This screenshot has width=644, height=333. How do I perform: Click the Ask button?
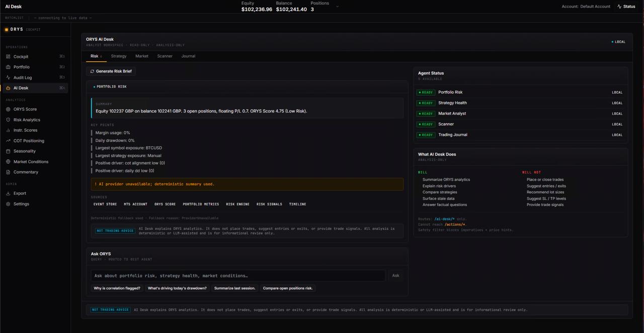pyautogui.click(x=395, y=276)
